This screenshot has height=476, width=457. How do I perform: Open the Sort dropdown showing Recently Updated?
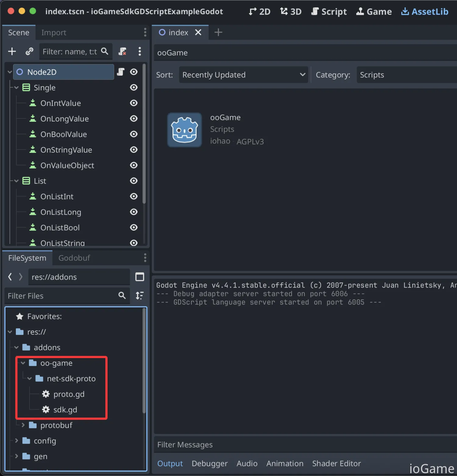pos(243,75)
